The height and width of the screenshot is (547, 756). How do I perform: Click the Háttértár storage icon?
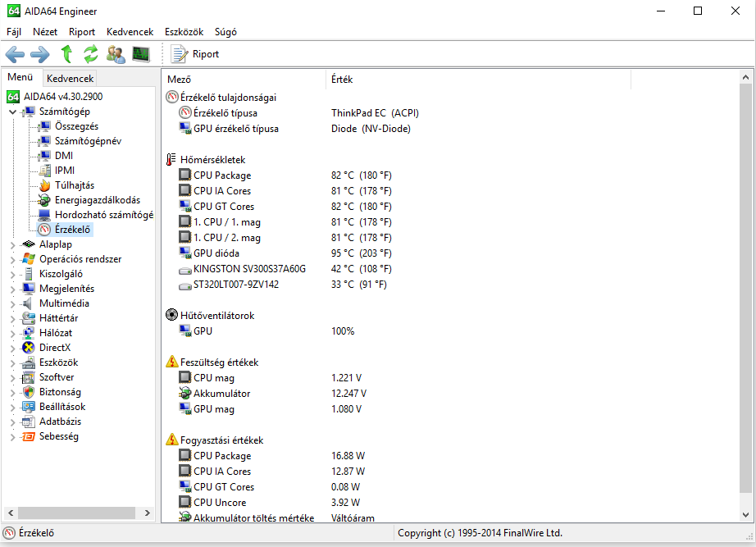pos(29,318)
